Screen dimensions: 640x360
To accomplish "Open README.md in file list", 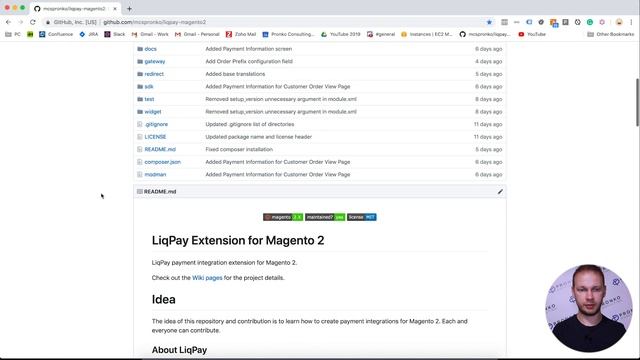I will coord(160,149).
